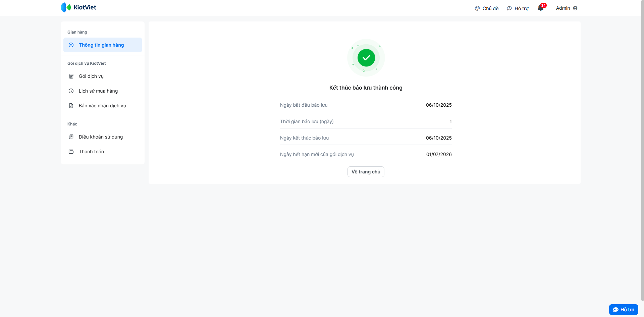This screenshot has width=644, height=317.
Task: Navigate to Thanh toán
Action: [x=103, y=152]
